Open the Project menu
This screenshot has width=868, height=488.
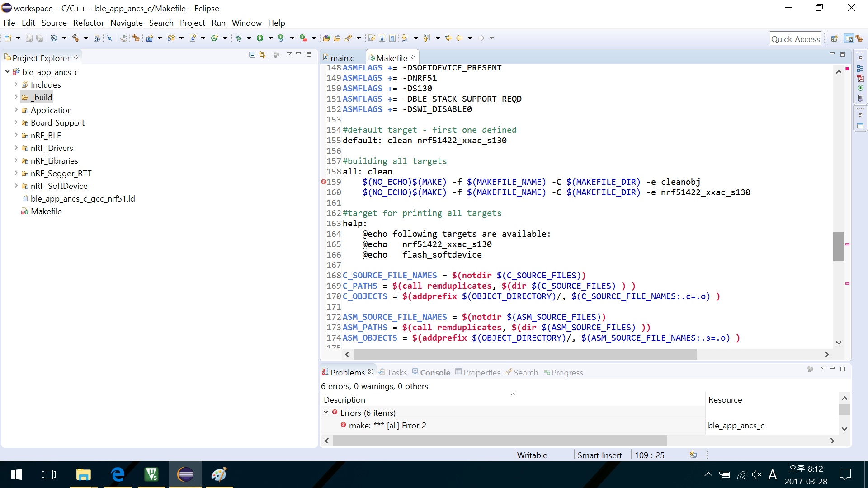pos(193,23)
